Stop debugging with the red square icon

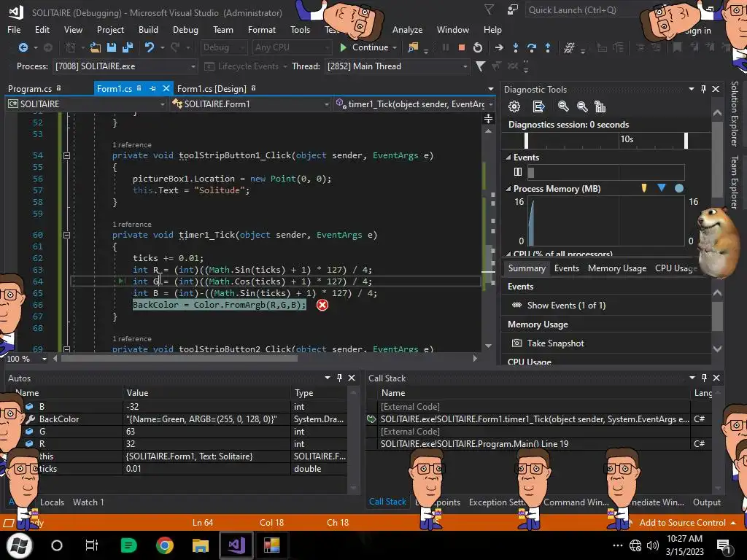[461, 47]
